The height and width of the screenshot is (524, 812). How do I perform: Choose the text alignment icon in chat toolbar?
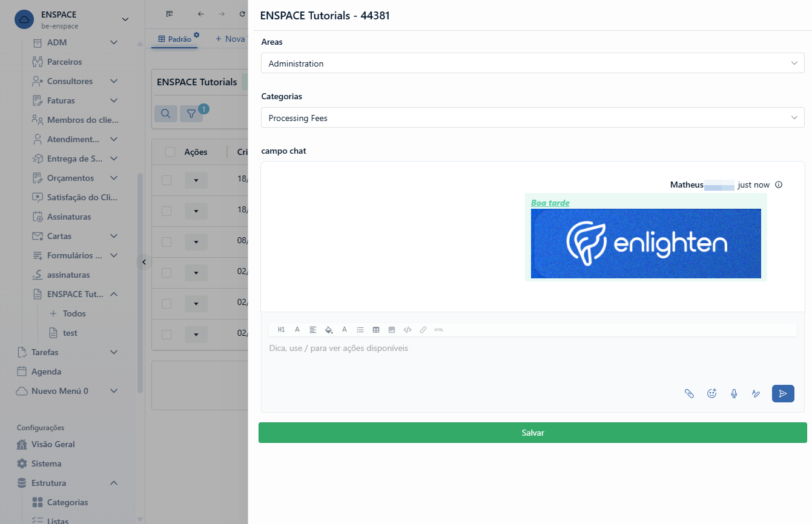[313, 330]
